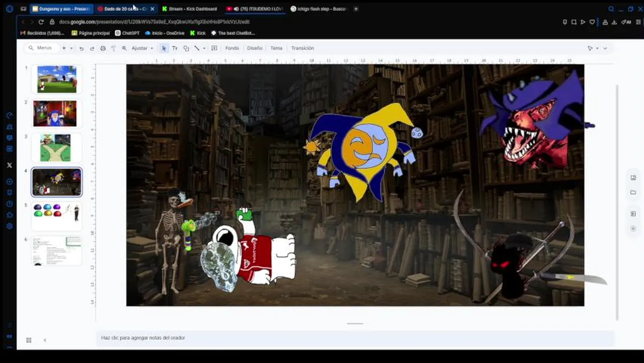Click the zoom magnifier icon
This screenshot has height=363, width=644.
point(124,48)
